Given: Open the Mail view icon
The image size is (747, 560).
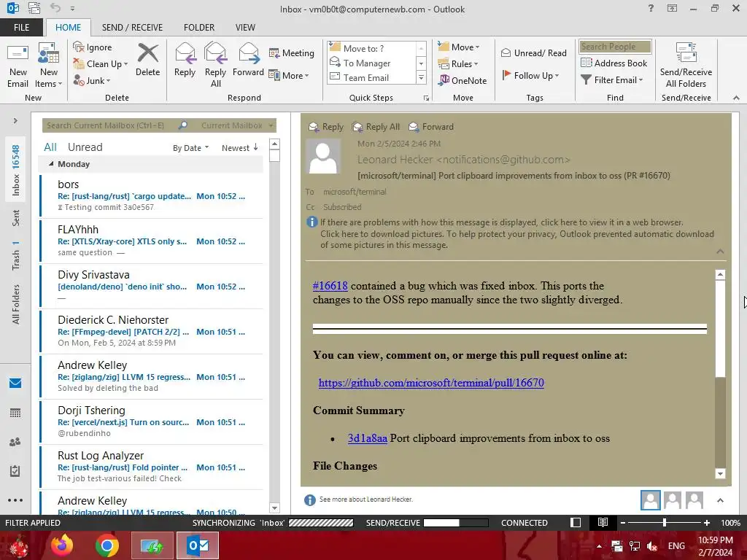Looking at the screenshot, I should [x=15, y=384].
